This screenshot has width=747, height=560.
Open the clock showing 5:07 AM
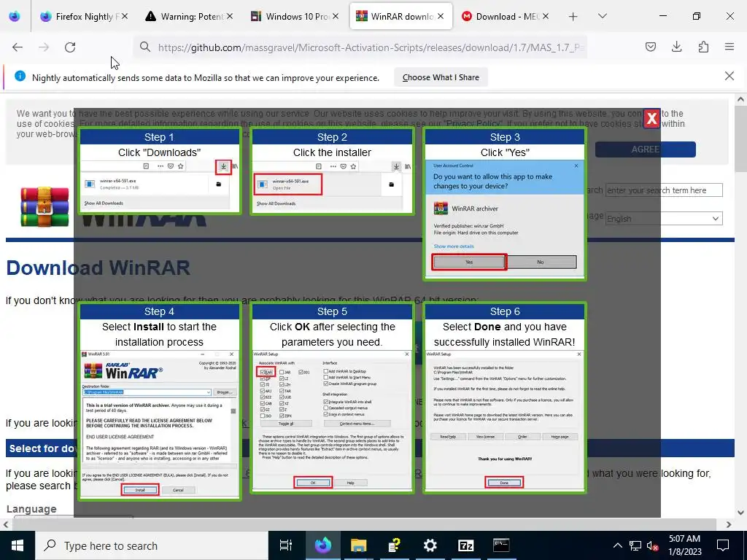pos(685,545)
